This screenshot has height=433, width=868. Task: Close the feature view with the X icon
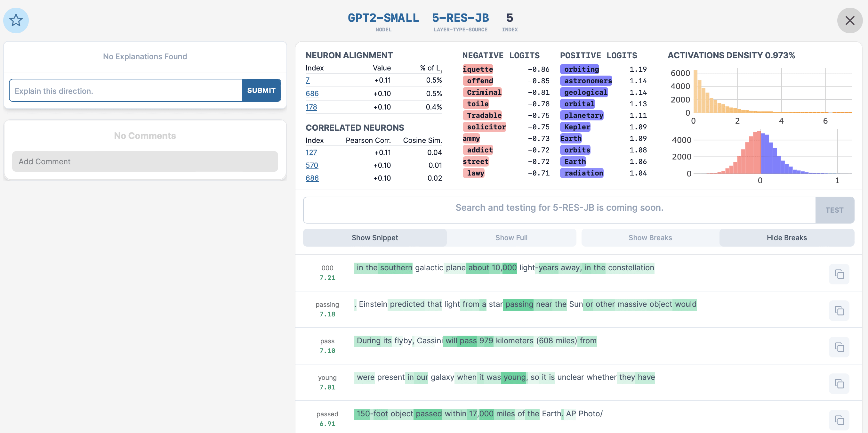point(849,20)
